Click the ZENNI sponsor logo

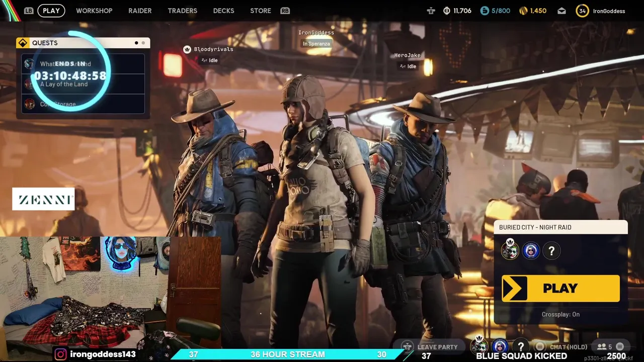pyautogui.click(x=43, y=199)
